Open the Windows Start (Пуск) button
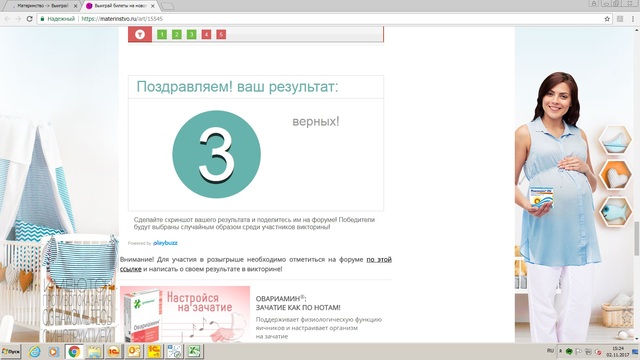The image size is (640, 360). (x=11, y=351)
